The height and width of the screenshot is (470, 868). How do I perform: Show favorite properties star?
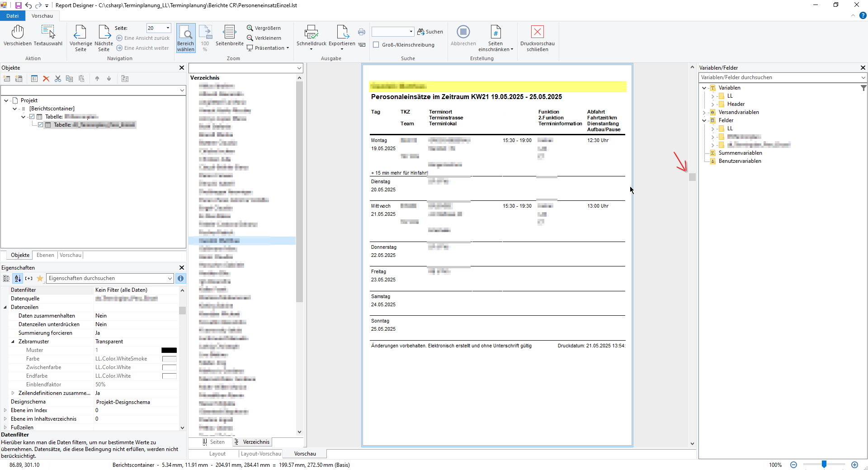(x=40, y=278)
